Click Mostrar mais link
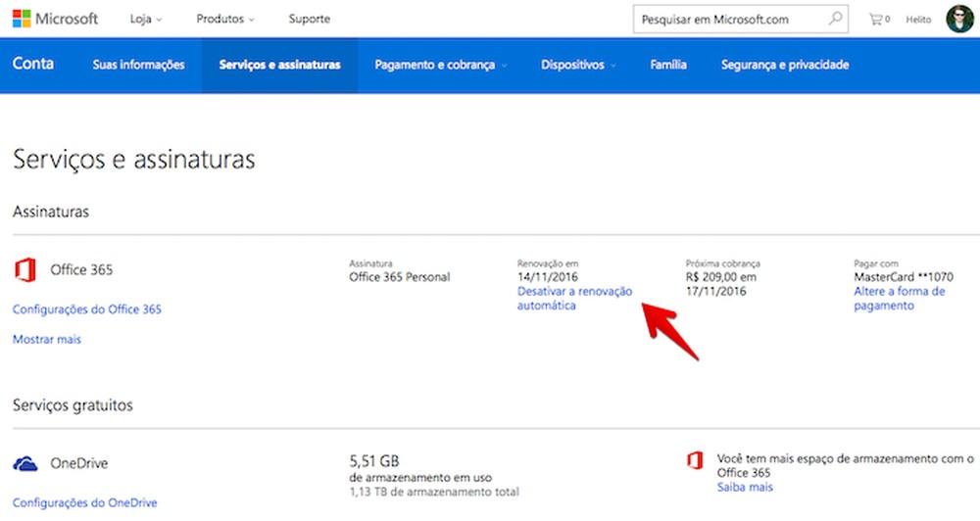 point(47,339)
